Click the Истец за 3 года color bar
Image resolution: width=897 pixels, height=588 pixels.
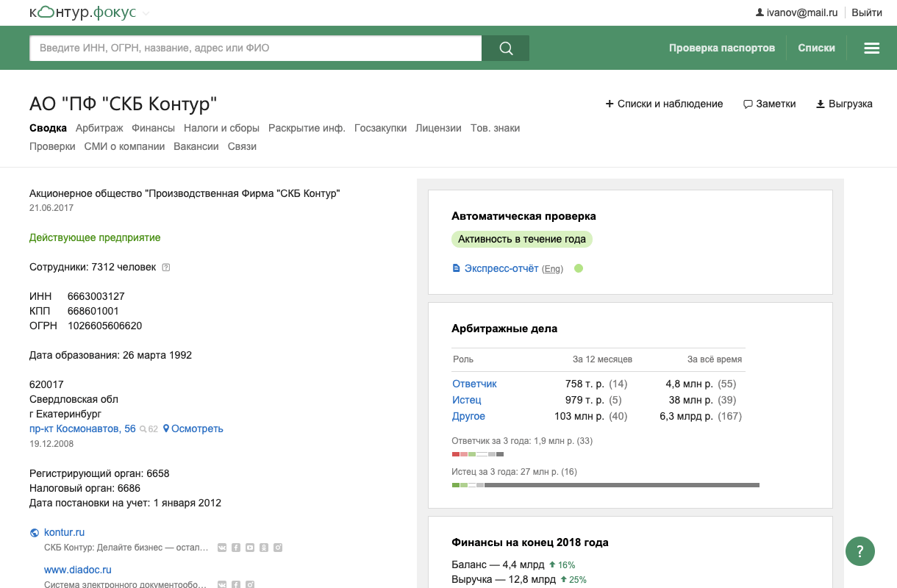tap(606, 485)
